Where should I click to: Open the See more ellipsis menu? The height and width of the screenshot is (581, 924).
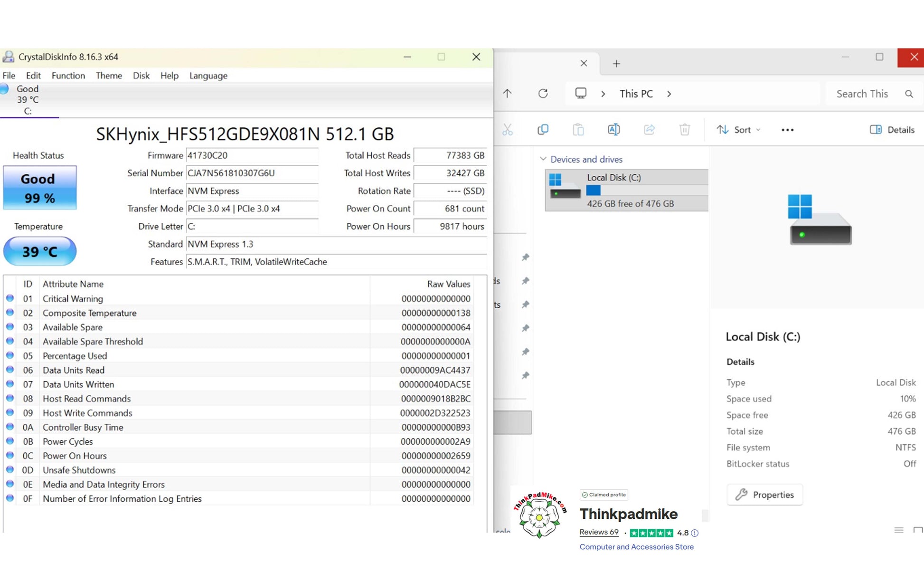click(787, 130)
